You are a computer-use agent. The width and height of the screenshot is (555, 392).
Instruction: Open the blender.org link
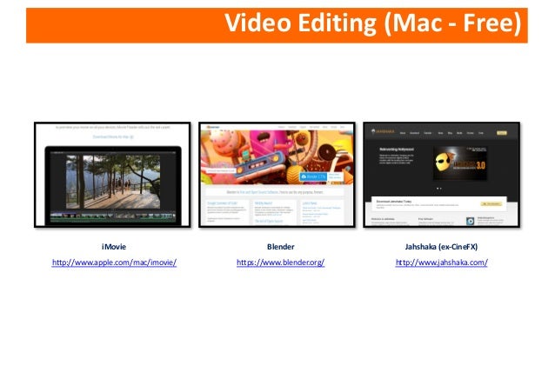click(x=280, y=262)
